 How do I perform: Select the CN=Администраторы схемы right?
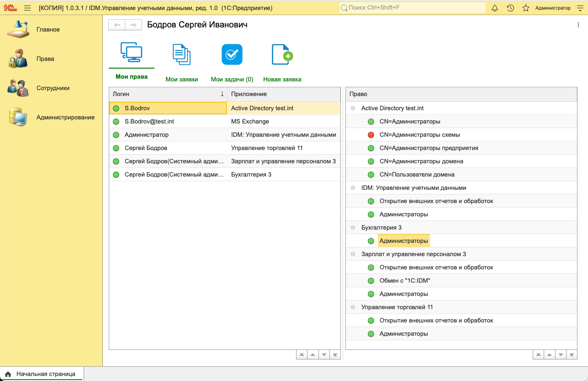[x=419, y=135]
